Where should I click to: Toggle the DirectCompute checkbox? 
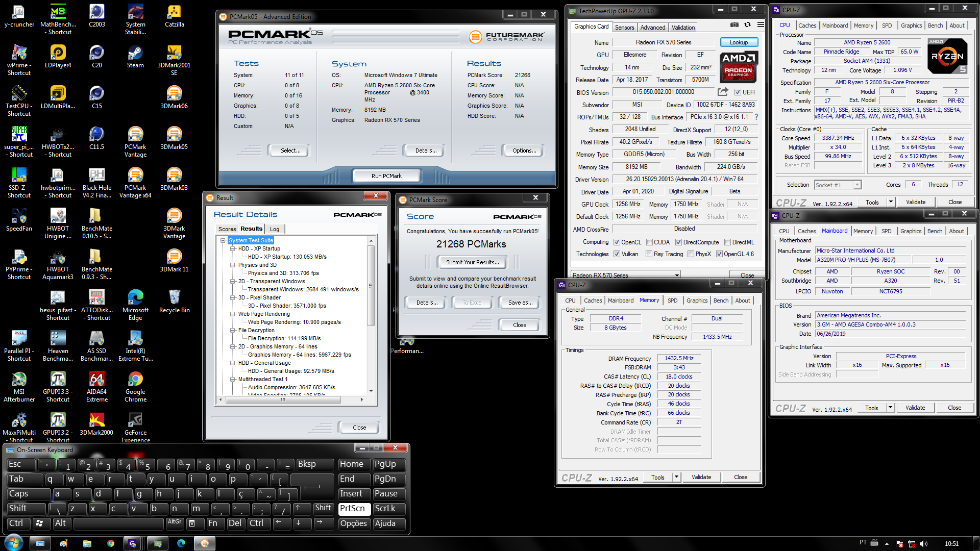tap(678, 242)
